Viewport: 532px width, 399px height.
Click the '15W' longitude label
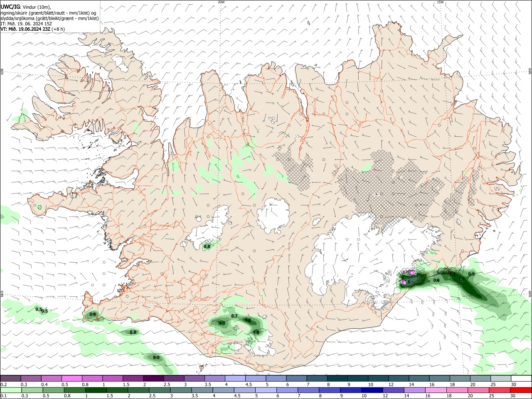tap(440, 2)
